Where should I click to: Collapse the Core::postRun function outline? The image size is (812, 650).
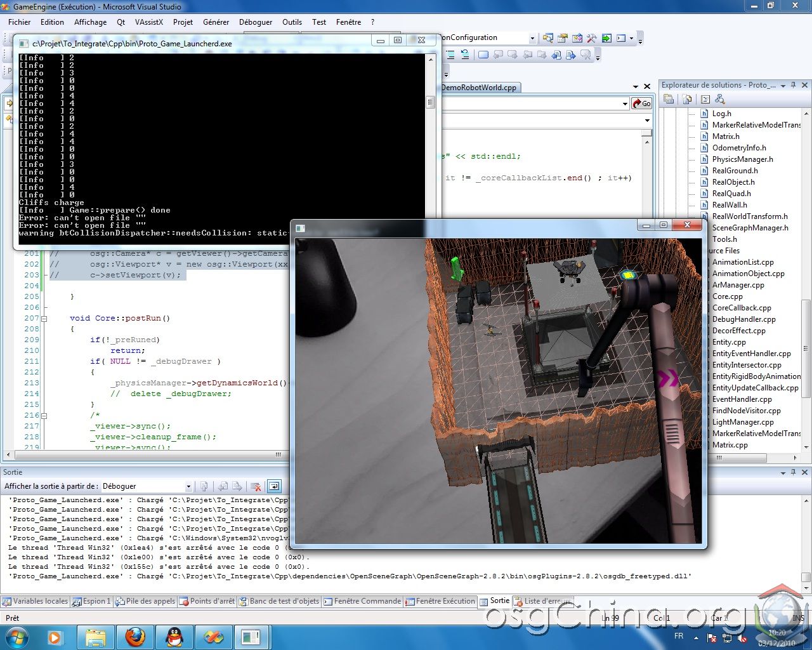(x=44, y=318)
